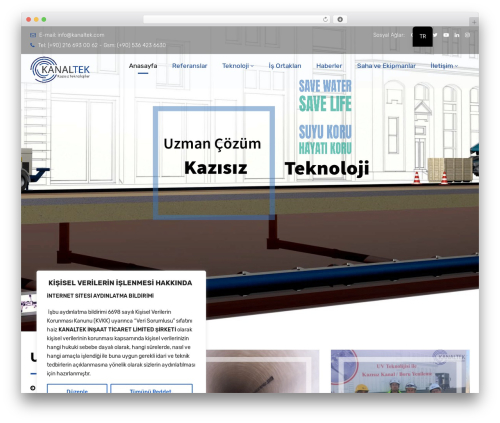Click the SAVE WATER SAVE LIFE graphic
The image size is (500, 423).
(x=325, y=96)
